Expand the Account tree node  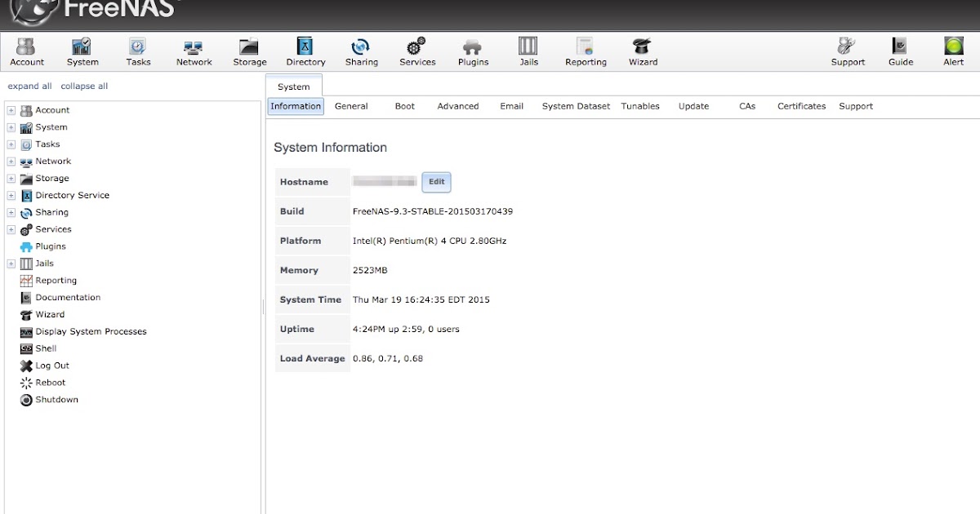point(11,110)
